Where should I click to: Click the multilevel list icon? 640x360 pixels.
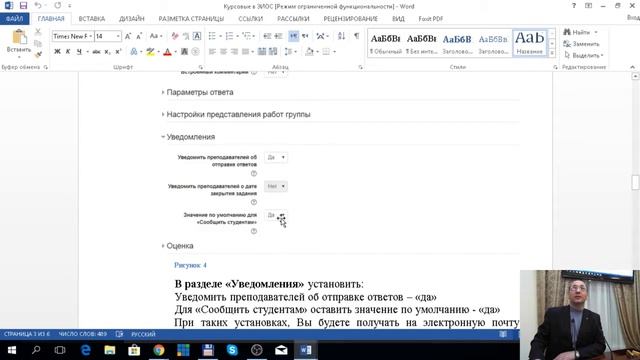[x=247, y=36]
